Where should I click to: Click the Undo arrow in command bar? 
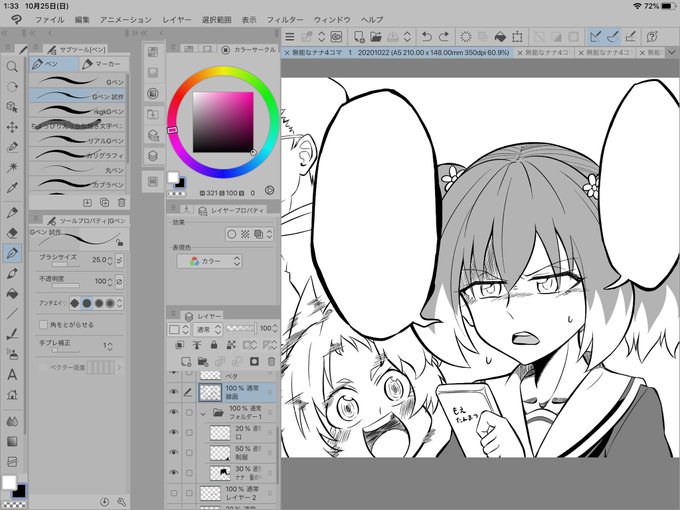point(427,37)
